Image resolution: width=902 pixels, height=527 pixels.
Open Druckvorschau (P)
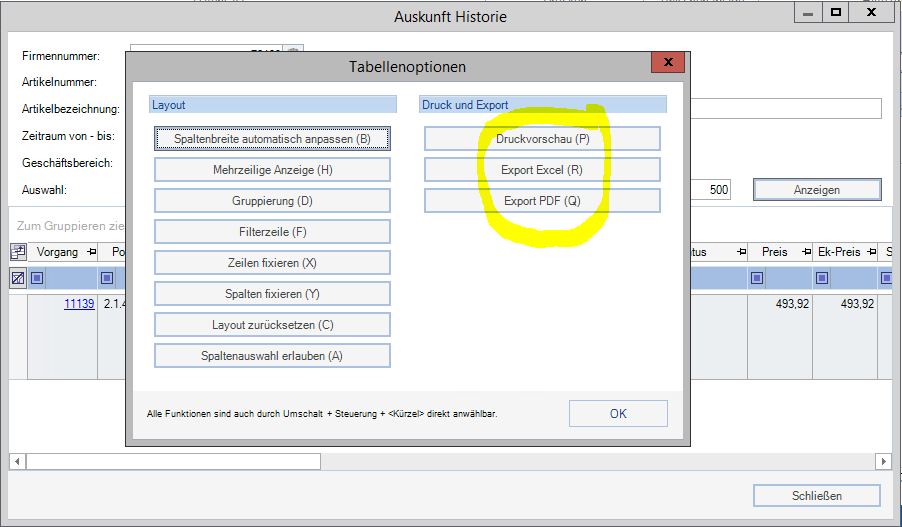(542, 139)
